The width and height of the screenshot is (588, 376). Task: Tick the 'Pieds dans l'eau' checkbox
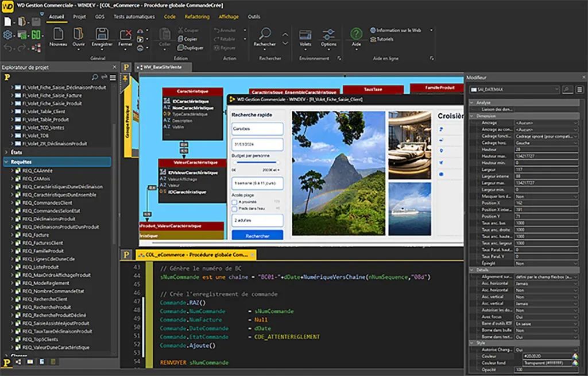234,209
